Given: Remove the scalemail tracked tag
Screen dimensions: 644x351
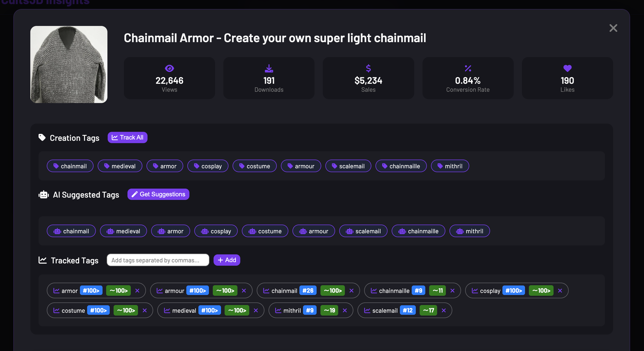Looking at the screenshot, I should coord(444,310).
